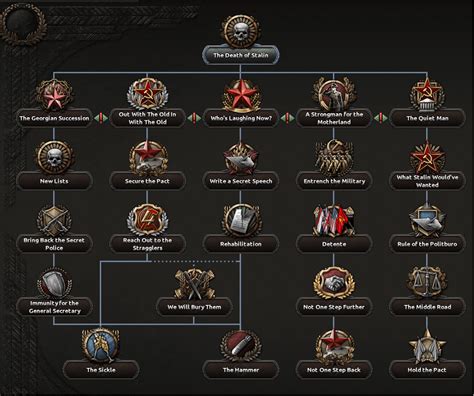
Task: Select the New Lists focus label
Action: pos(54,181)
